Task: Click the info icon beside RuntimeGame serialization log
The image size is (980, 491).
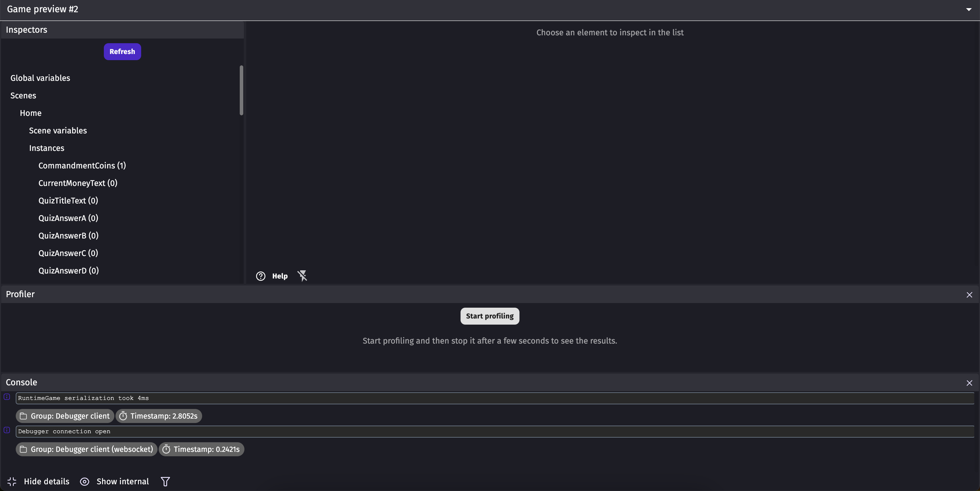Action: [x=7, y=397]
